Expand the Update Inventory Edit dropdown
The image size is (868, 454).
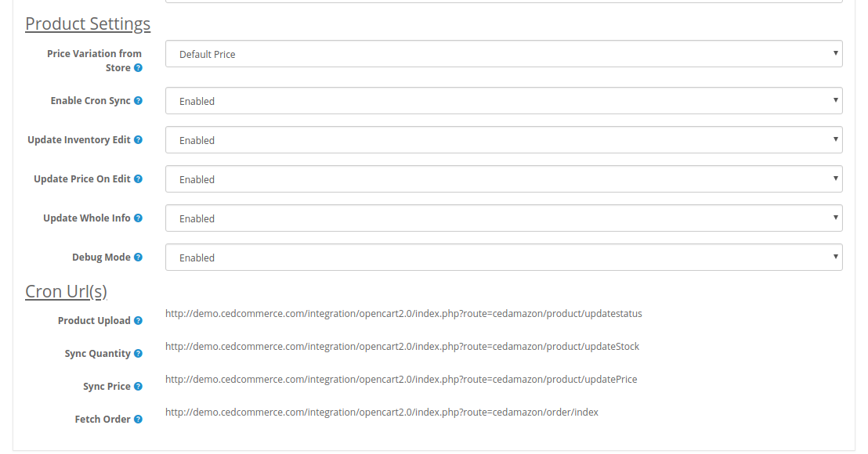[504, 140]
